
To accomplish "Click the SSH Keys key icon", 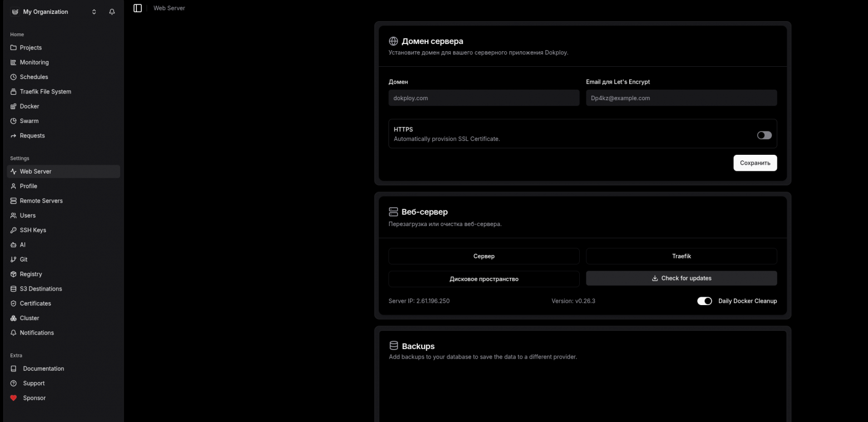I will pos(13,230).
